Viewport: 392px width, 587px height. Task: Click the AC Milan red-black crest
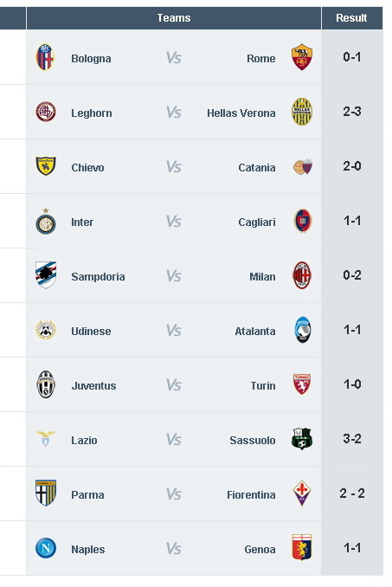pyautogui.click(x=302, y=275)
